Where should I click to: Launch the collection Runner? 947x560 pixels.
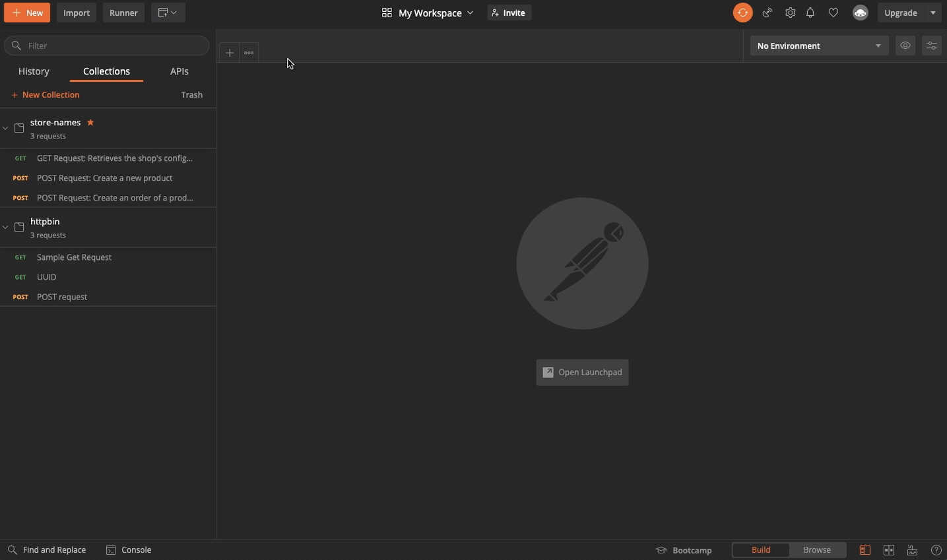[123, 13]
